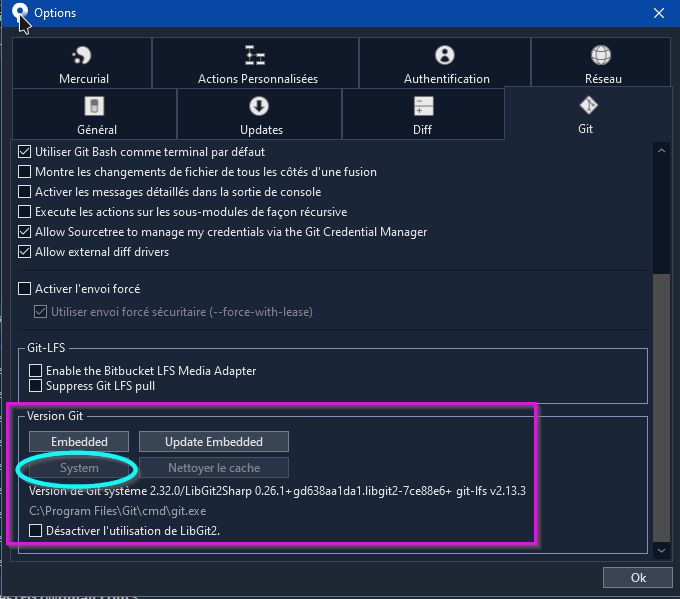The height and width of the screenshot is (599, 680).
Task: Check Suppress Git LFS pull
Action: pos(35,386)
